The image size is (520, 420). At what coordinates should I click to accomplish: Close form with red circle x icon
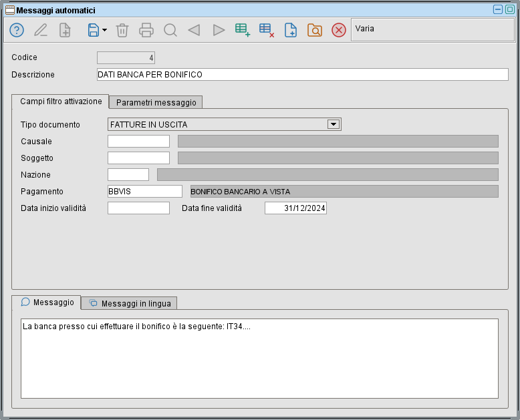tap(339, 30)
